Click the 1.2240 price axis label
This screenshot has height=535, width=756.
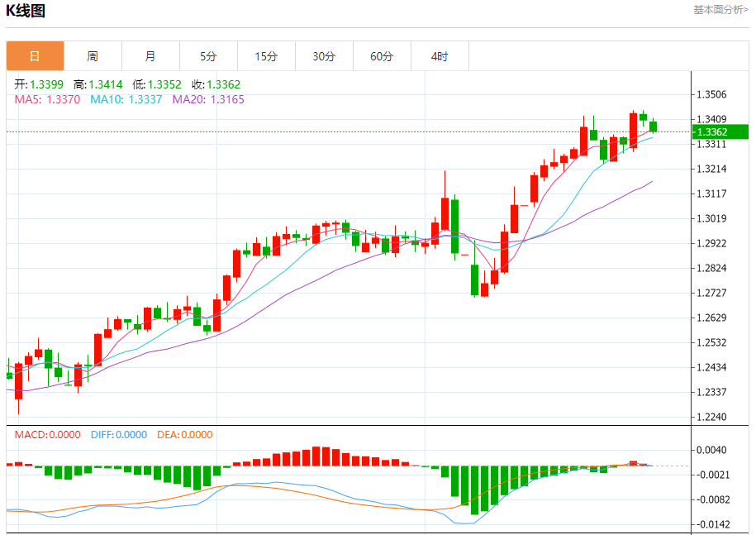click(x=711, y=417)
